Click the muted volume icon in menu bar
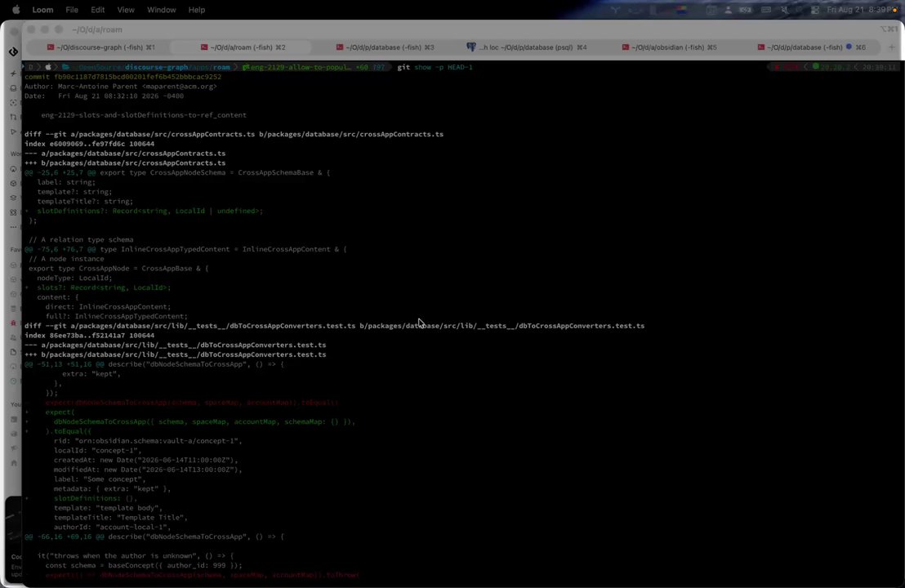The height and width of the screenshot is (588, 905). click(784, 10)
